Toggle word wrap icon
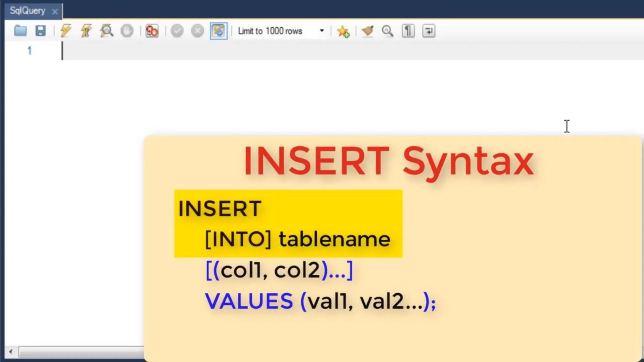644x362 pixels. point(428,31)
